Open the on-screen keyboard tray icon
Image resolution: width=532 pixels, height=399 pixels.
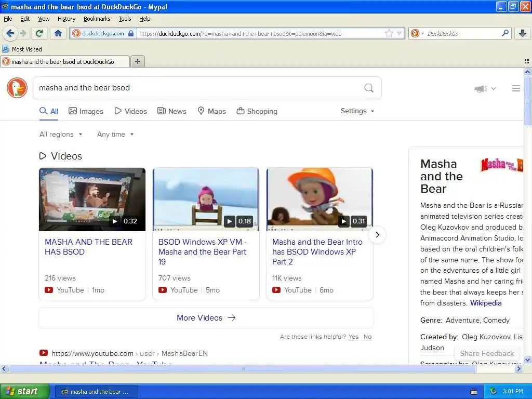coord(474,392)
